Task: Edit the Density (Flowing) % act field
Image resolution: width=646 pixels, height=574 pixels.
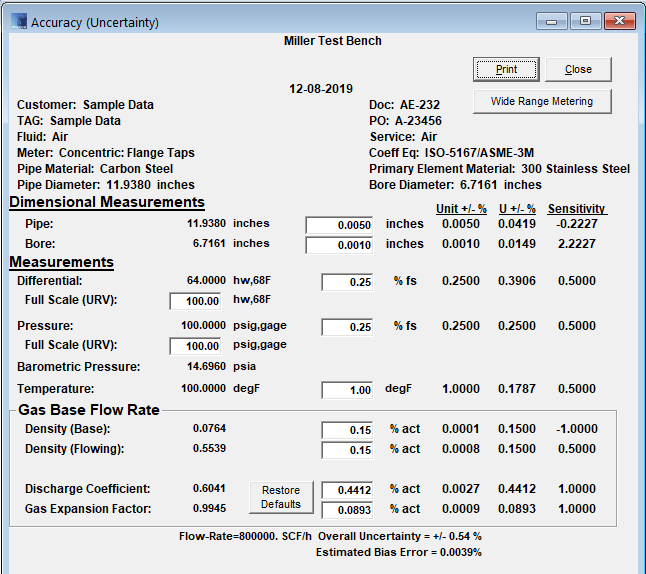Action: 349,450
